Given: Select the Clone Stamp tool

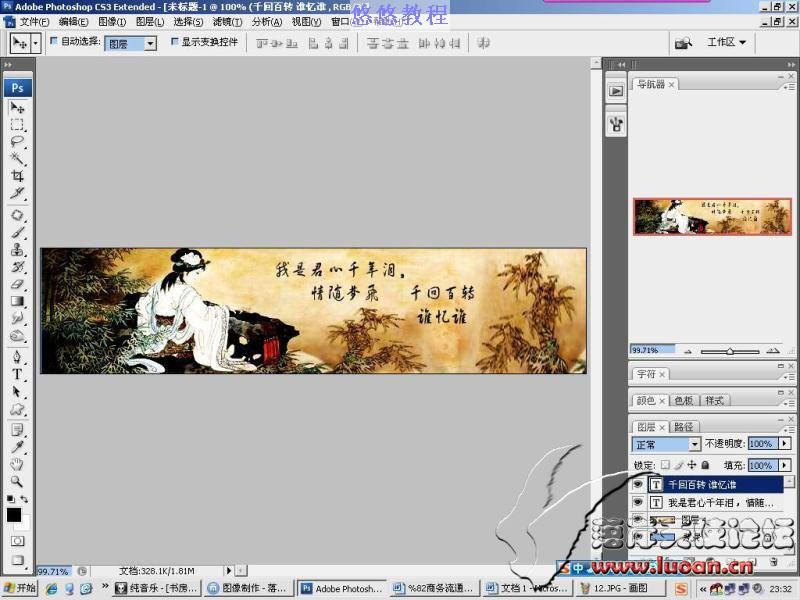Looking at the screenshot, I should pyautogui.click(x=17, y=249).
